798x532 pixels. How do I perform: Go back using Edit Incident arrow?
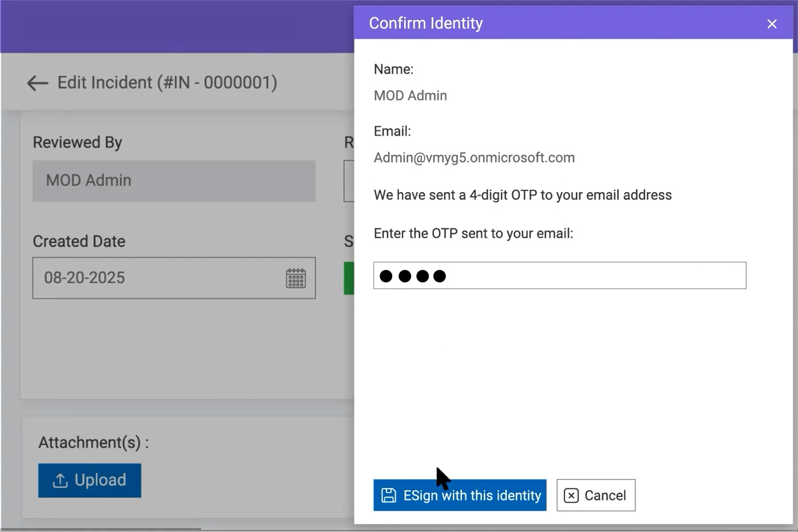click(x=38, y=83)
